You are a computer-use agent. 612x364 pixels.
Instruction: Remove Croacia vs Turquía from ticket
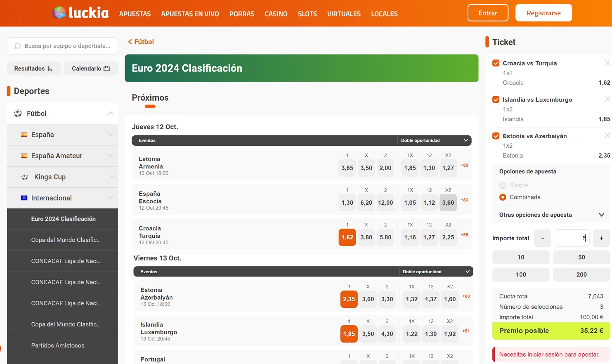click(607, 63)
